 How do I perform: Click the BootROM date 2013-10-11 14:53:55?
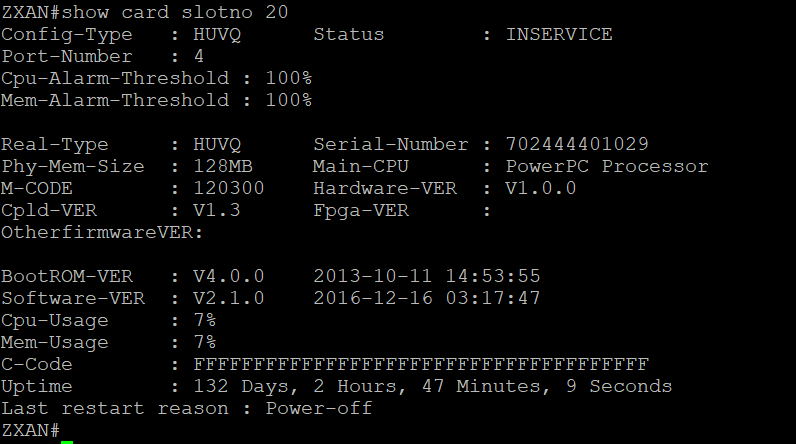427,276
